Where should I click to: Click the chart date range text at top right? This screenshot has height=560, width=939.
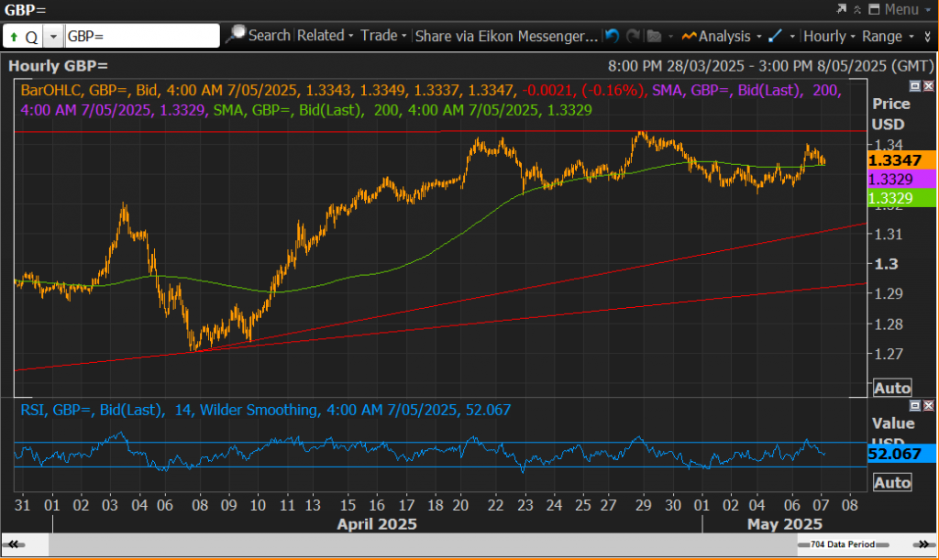point(770,66)
